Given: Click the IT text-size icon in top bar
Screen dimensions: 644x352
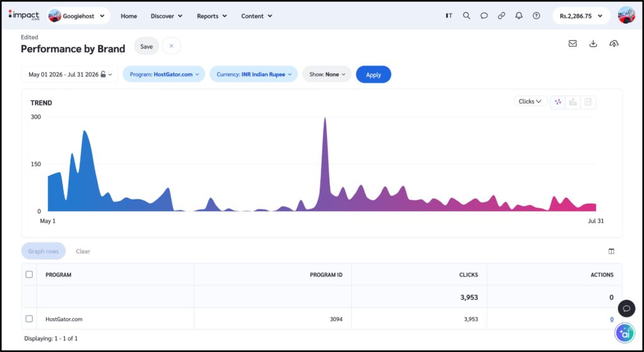Looking at the screenshot, I should (x=449, y=16).
